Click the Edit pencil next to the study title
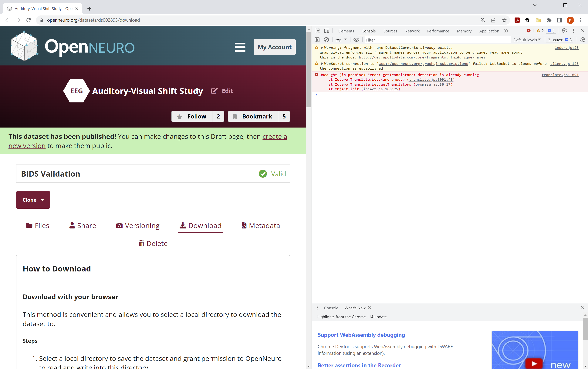Viewport: 588px width, 369px height. pos(214,91)
